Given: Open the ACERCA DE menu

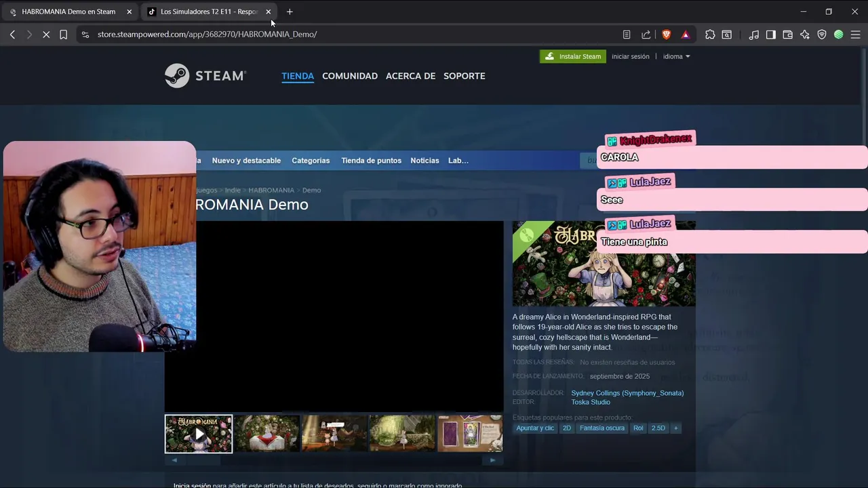Looking at the screenshot, I should click(410, 76).
